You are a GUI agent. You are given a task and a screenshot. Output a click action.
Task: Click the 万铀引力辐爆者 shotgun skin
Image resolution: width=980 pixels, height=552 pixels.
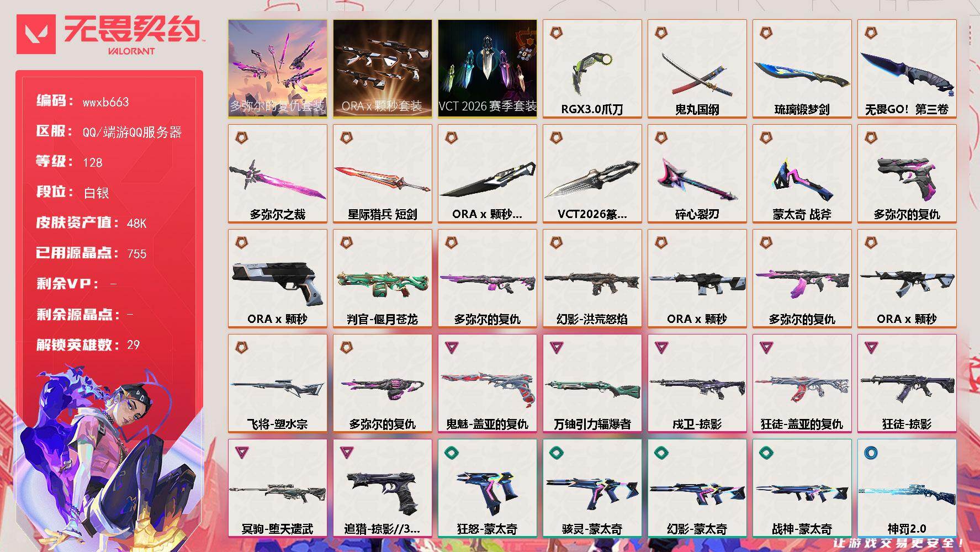pyautogui.click(x=592, y=383)
